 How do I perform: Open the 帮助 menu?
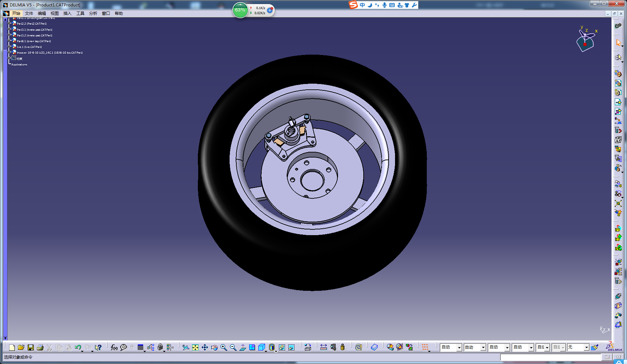tap(119, 13)
